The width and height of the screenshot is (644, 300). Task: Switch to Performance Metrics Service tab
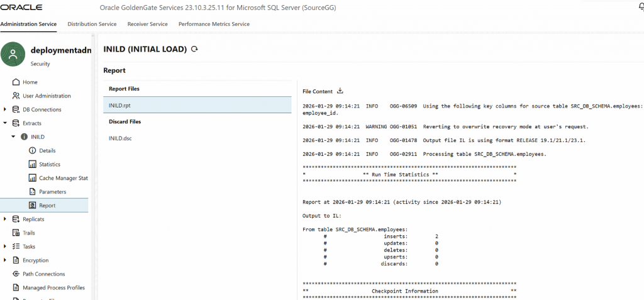(x=214, y=24)
